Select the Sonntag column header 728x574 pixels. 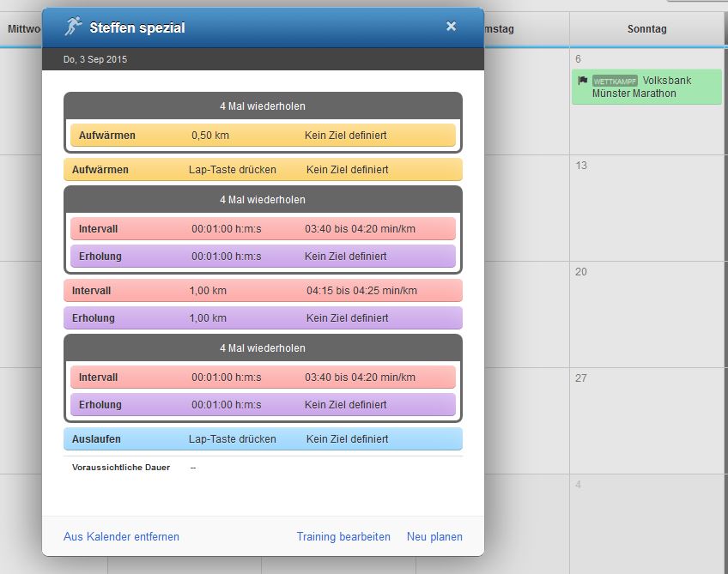pyautogui.click(x=646, y=29)
